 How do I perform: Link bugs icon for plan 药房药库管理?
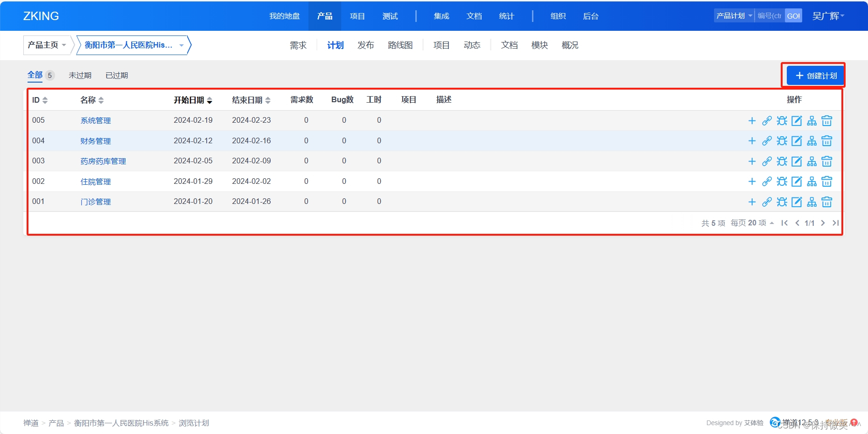pyautogui.click(x=782, y=161)
